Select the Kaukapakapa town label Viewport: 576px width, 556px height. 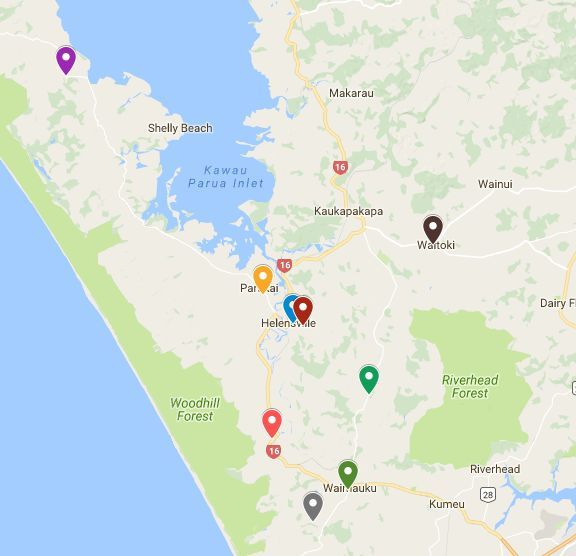click(348, 211)
